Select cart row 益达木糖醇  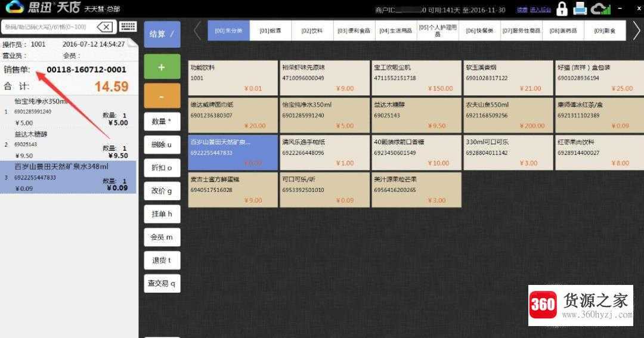[68, 145]
